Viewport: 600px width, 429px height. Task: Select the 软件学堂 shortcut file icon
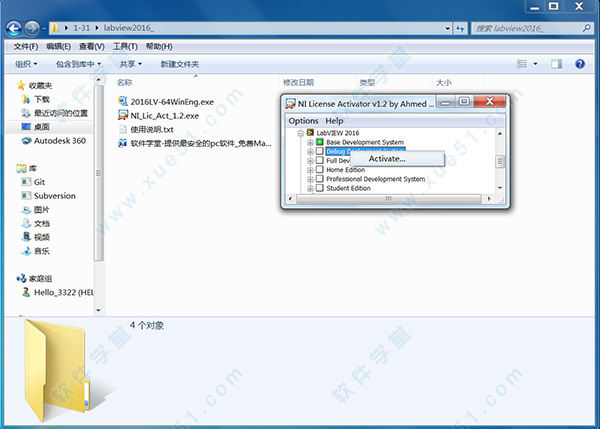click(122, 143)
